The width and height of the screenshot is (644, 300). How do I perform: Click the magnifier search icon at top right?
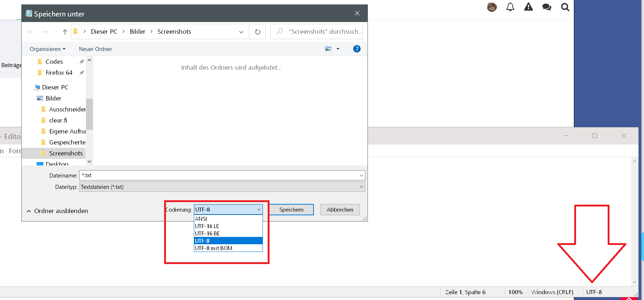[565, 7]
